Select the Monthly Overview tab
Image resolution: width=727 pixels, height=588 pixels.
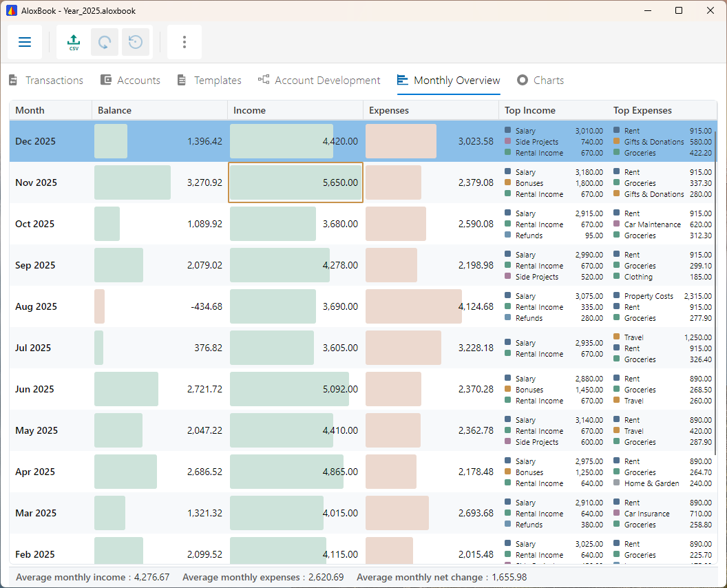pos(448,81)
